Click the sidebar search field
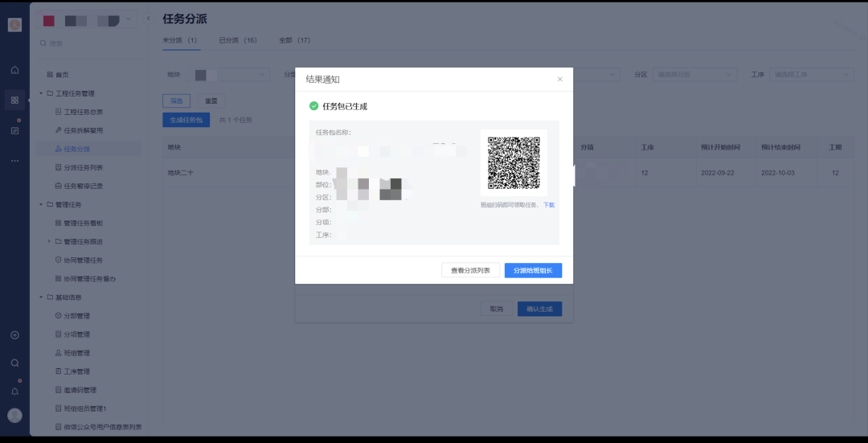The image size is (868, 443). tap(88, 43)
